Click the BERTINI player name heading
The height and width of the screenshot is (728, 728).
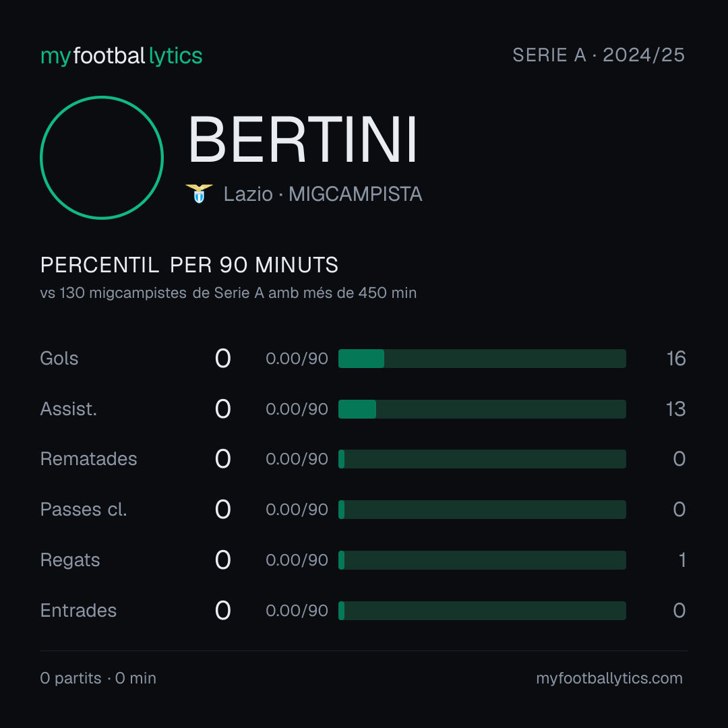pos(303,140)
